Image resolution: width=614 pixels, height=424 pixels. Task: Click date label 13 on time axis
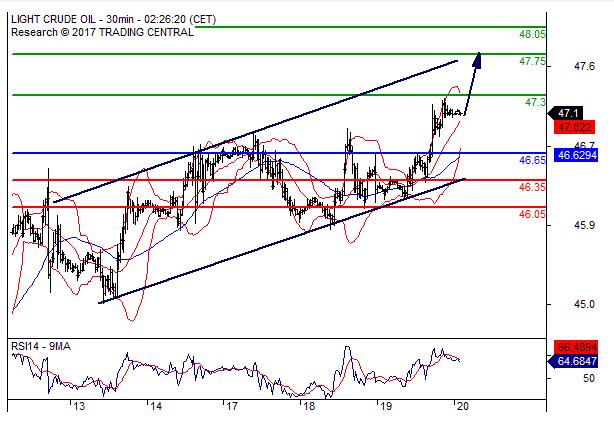[x=79, y=406]
